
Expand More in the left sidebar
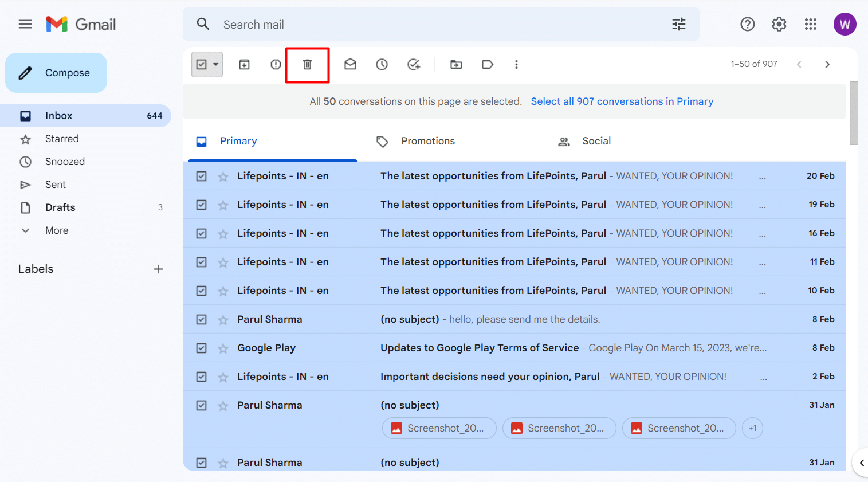click(57, 230)
